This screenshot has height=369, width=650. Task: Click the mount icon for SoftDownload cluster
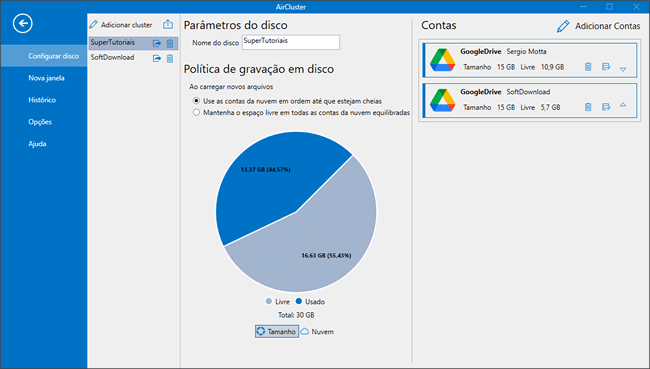(x=157, y=58)
